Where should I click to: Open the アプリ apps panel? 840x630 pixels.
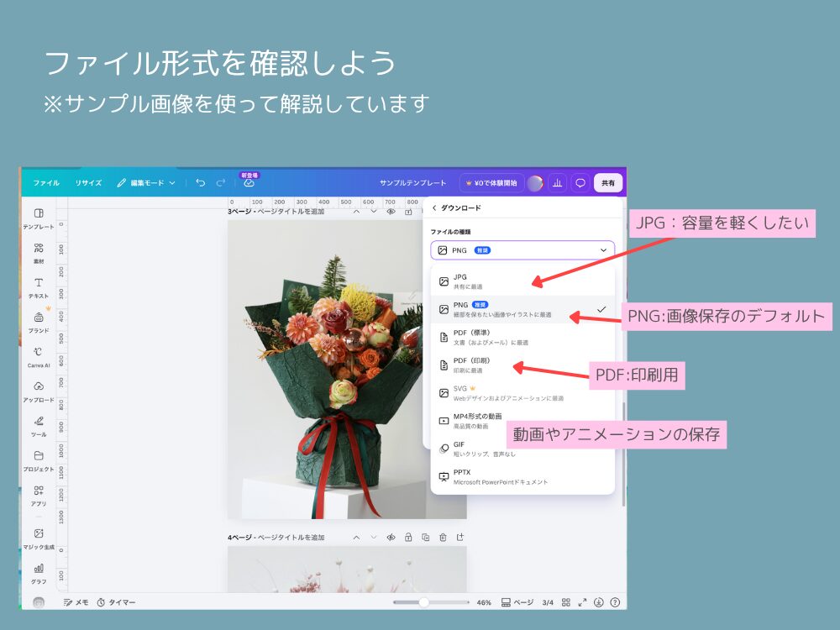click(x=39, y=495)
